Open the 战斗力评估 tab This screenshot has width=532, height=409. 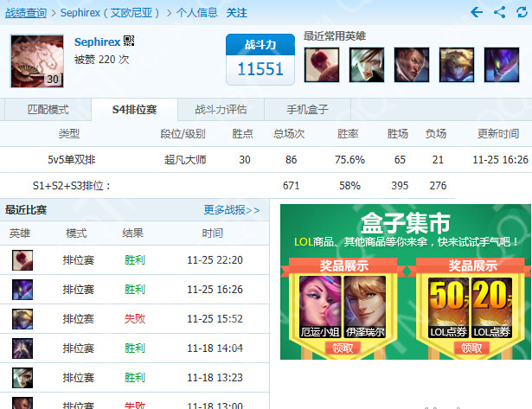pyautogui.click(x=221, y=110)
